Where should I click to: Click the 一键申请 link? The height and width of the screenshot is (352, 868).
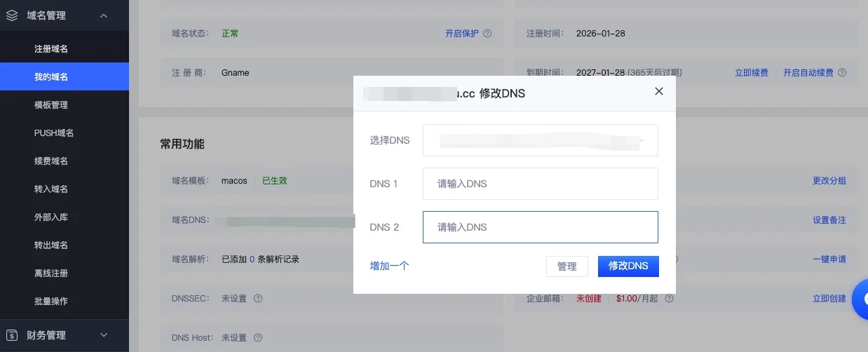pos(829,259)
